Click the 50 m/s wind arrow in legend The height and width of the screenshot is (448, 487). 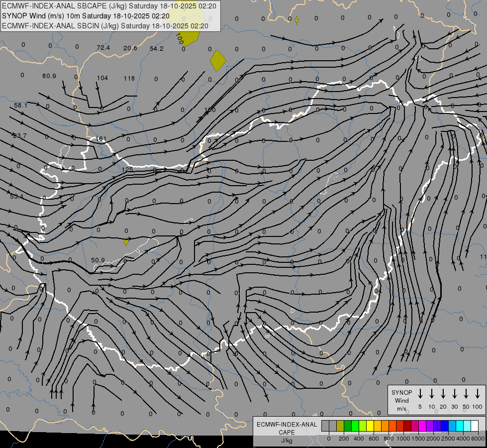click(466, 394)
